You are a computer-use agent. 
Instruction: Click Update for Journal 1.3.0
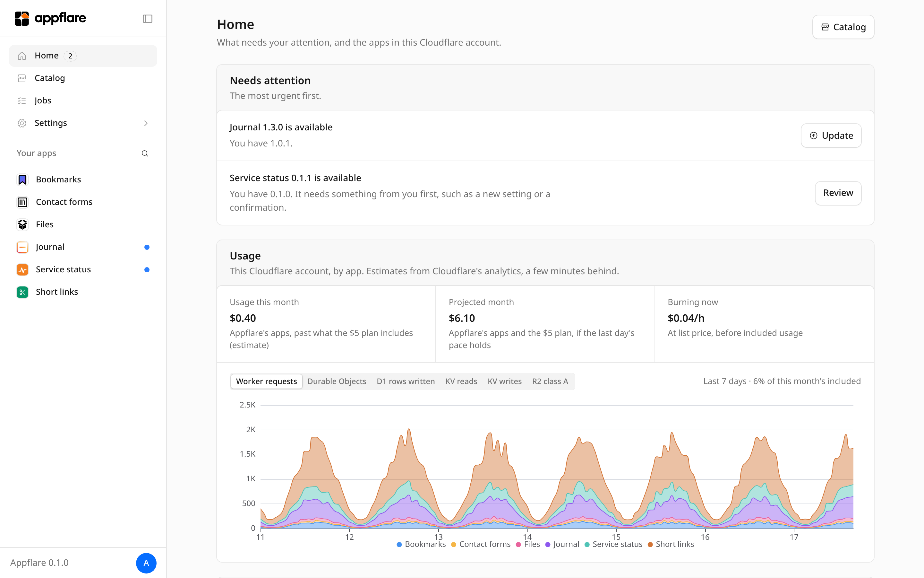click(x=831, y=135)
